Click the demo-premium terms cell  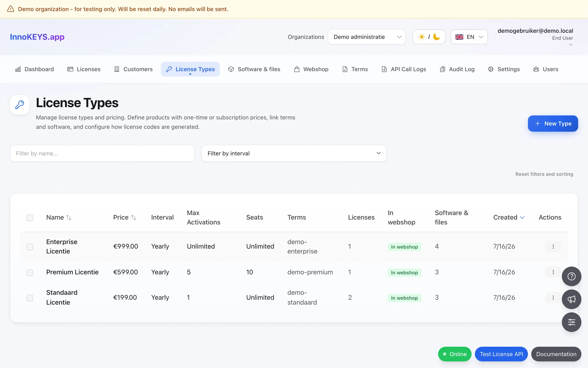click(310, 272)
